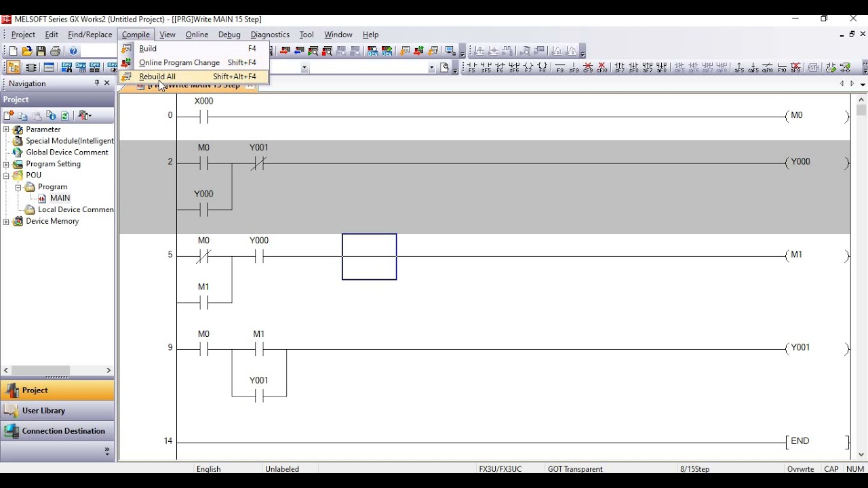Click the F10 line drawing icon
Image resolution: width=868 pixels, height=488 pixels.
[782, 68]
